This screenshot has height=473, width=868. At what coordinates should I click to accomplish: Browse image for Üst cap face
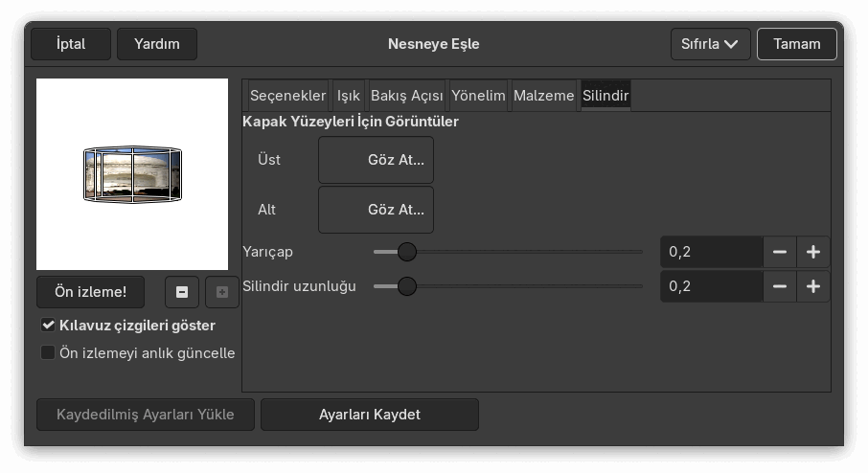pyautogui.click(x=376, y=160)
